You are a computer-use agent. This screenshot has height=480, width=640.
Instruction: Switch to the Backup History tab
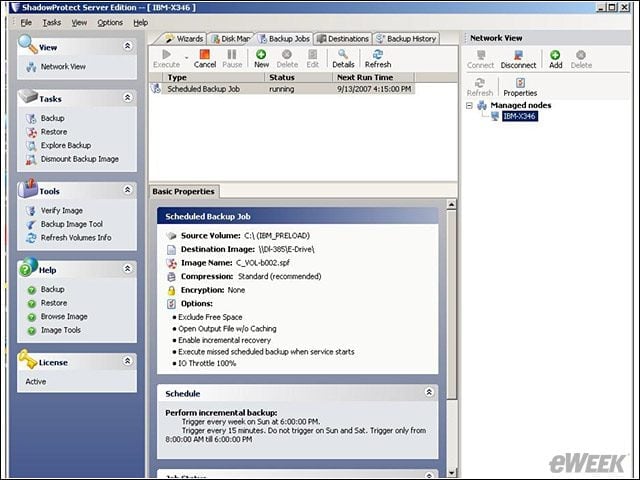[x=407, y=39]
